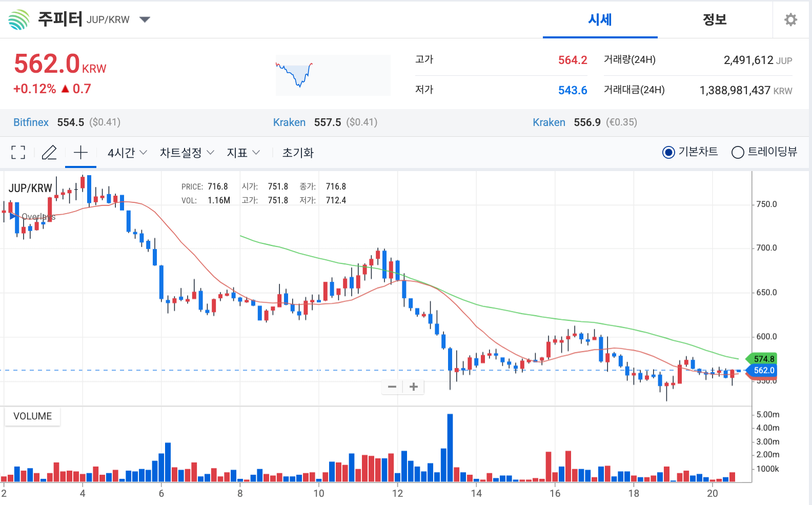Click the VOL 1.16M chart readout
Viewport: 812px width, 505px height.
click(x=206, y=200)
